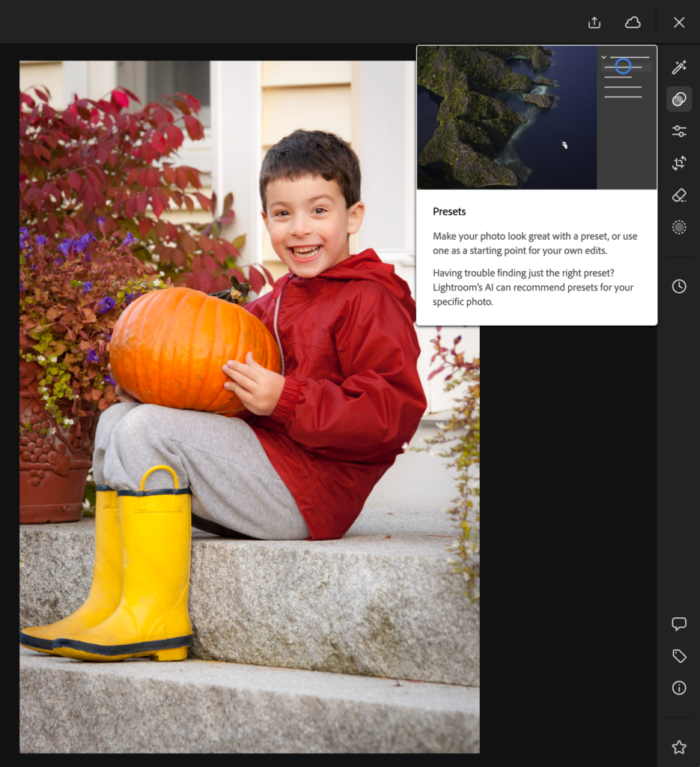
Task: Click the Presets tooltip preview image
Action: [537, 118]
